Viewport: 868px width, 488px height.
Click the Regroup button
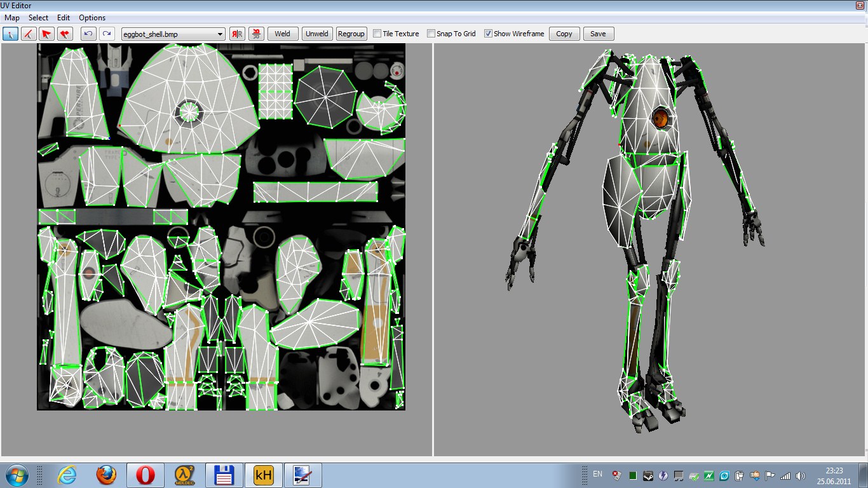351,34
